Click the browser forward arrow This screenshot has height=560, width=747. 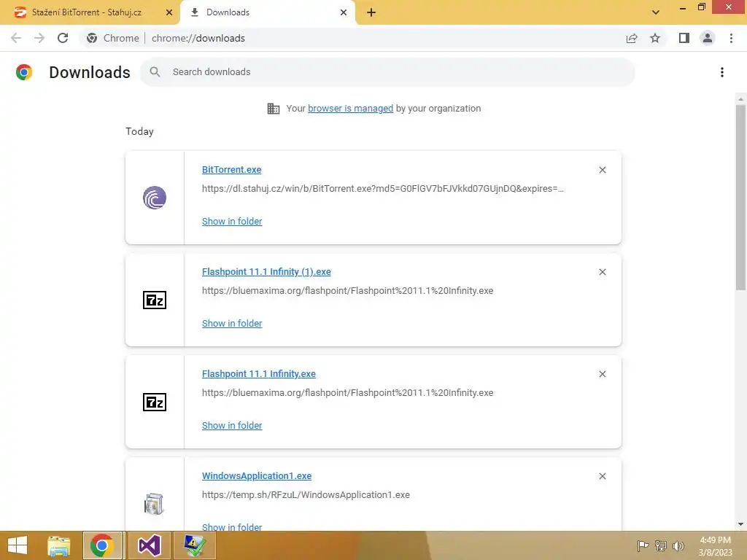coord(39,38)
